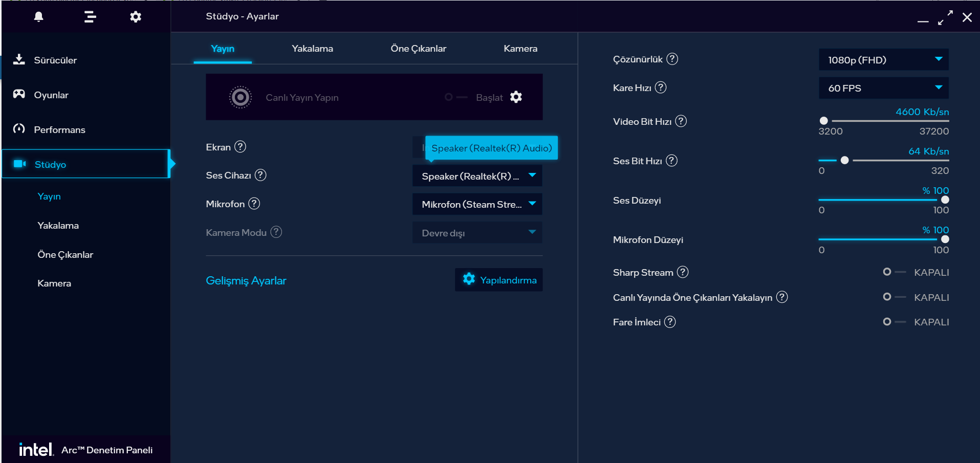Go to Oyunlar with the gamepad icon

51,95
